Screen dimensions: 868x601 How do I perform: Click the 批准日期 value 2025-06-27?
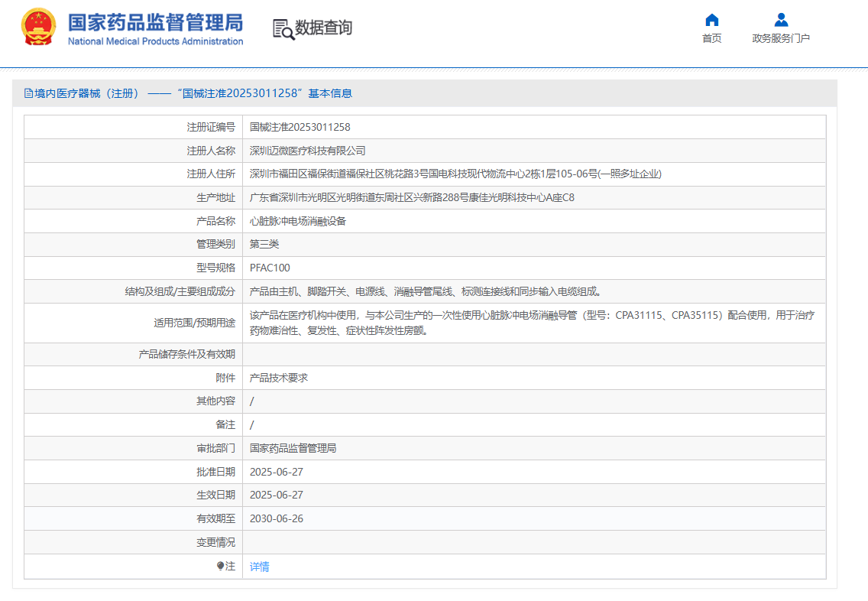pos(277,472)
